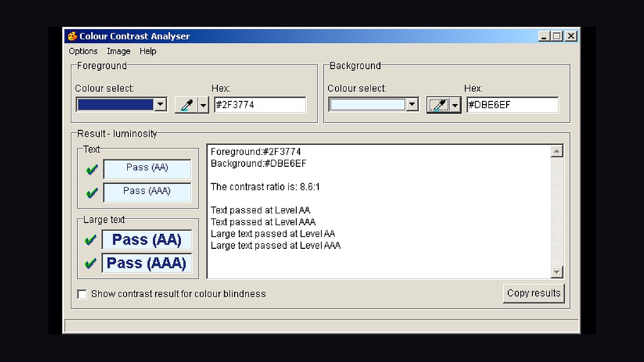644x362 pixels.
Task: Click the large text Pass (AA) sample box
Action: [x=147, y=240]
